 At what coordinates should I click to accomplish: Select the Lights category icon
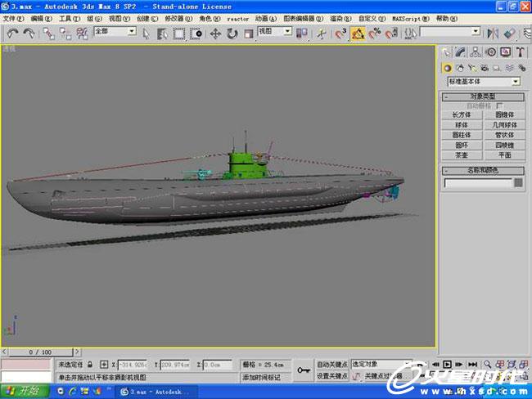coord(472,68)
